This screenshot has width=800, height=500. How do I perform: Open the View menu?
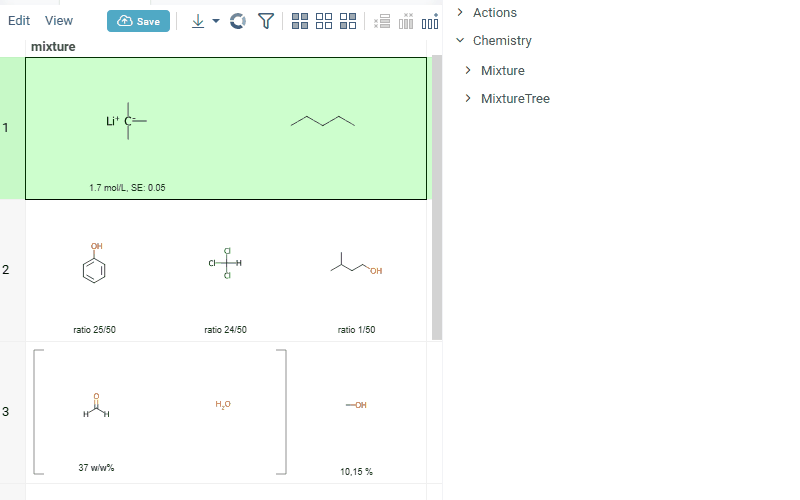point(59,21)
